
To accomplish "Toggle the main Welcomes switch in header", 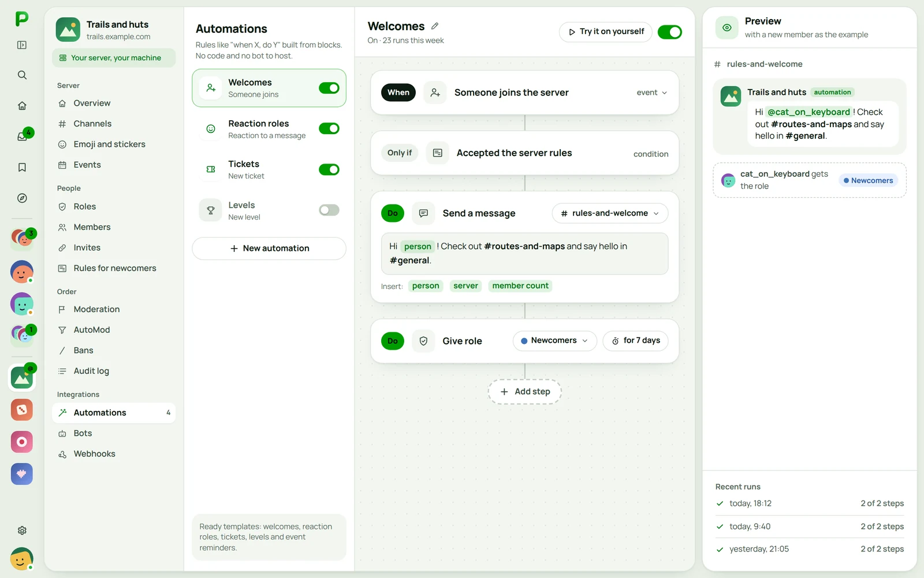I will tap(670, 32).
